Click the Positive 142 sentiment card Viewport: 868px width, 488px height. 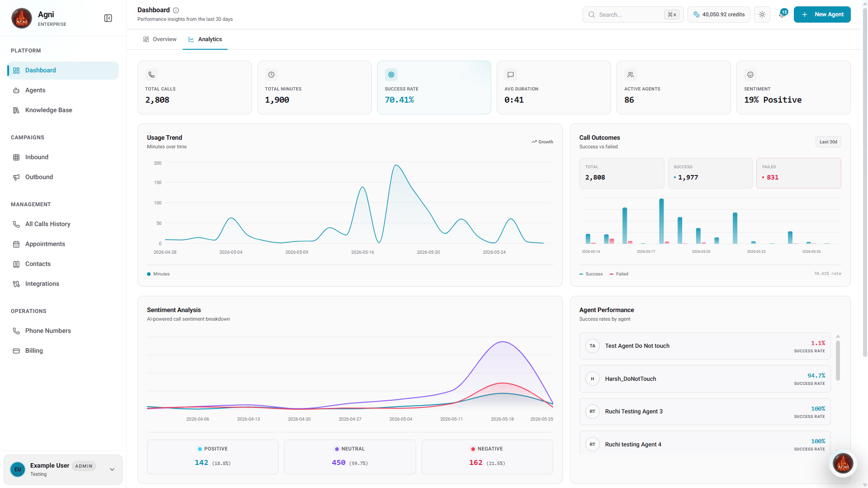[213, 457]
